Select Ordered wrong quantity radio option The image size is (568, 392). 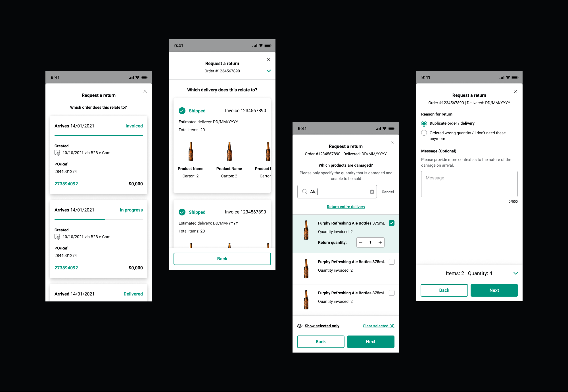click(424, 133)
